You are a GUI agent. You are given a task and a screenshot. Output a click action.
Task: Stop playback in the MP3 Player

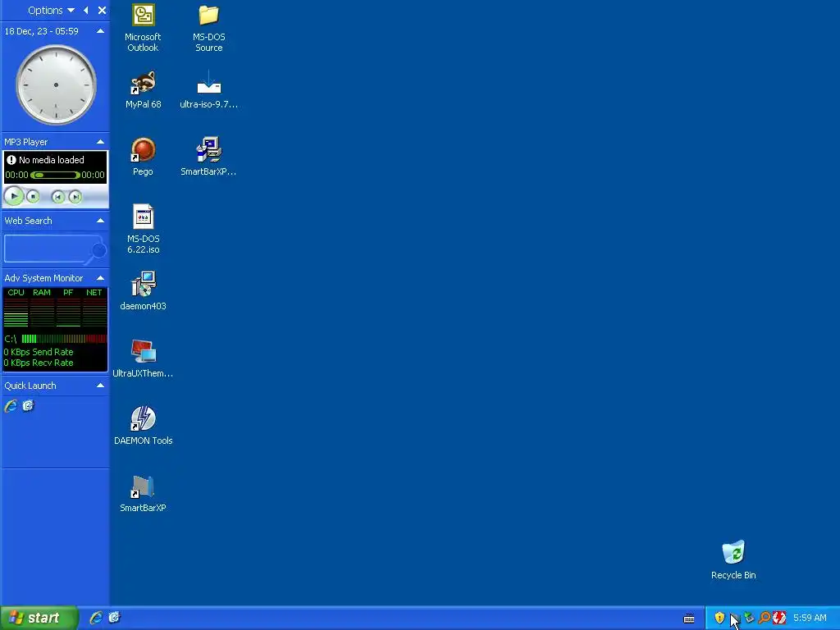click(x=33, y=197)
